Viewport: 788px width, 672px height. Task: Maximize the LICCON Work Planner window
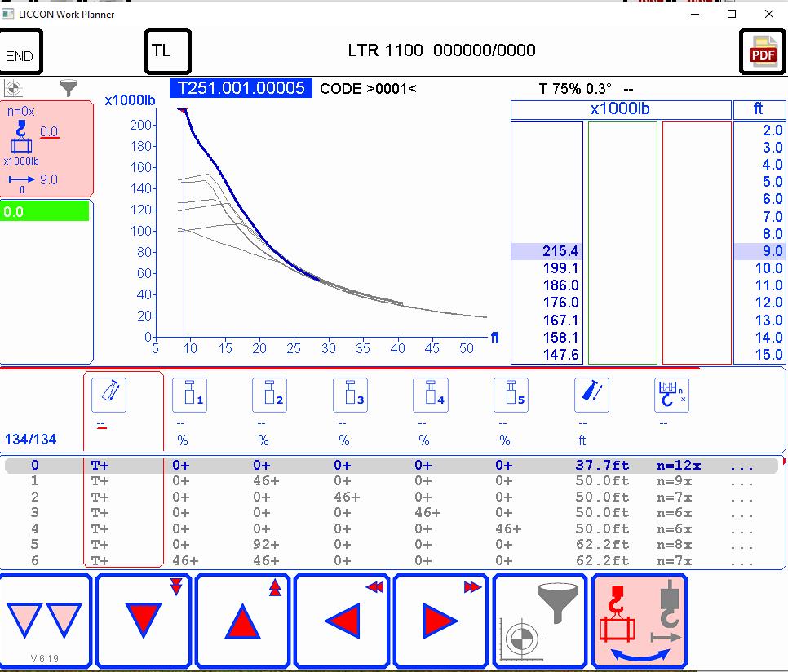click(732, 14)
